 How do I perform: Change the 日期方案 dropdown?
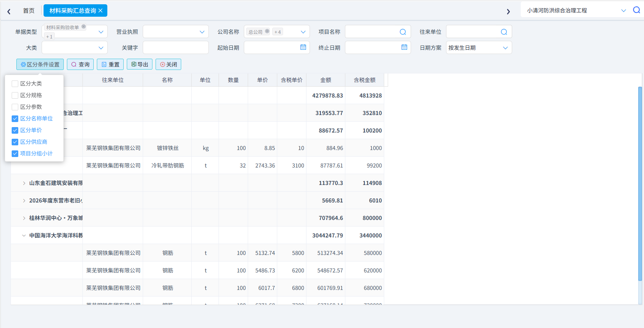tap(479, 48)
